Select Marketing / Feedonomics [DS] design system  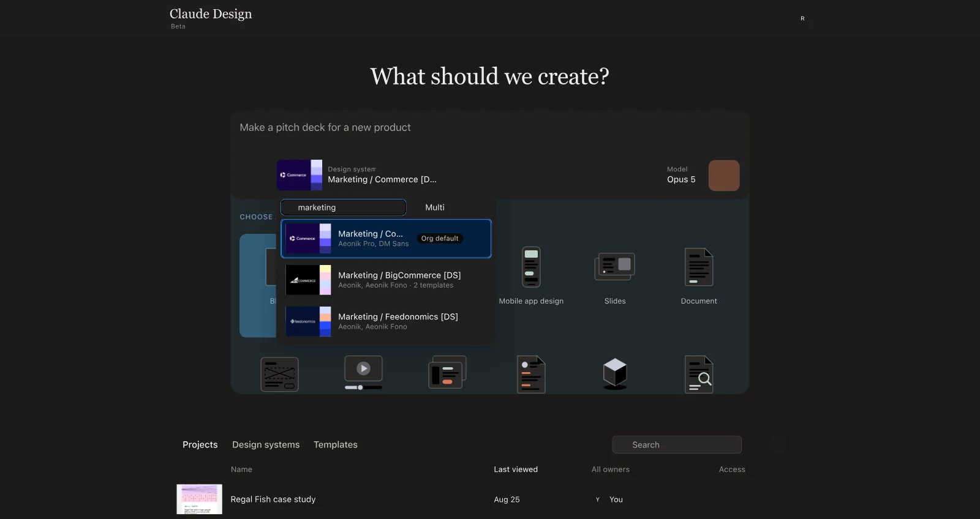pos(386,321)
